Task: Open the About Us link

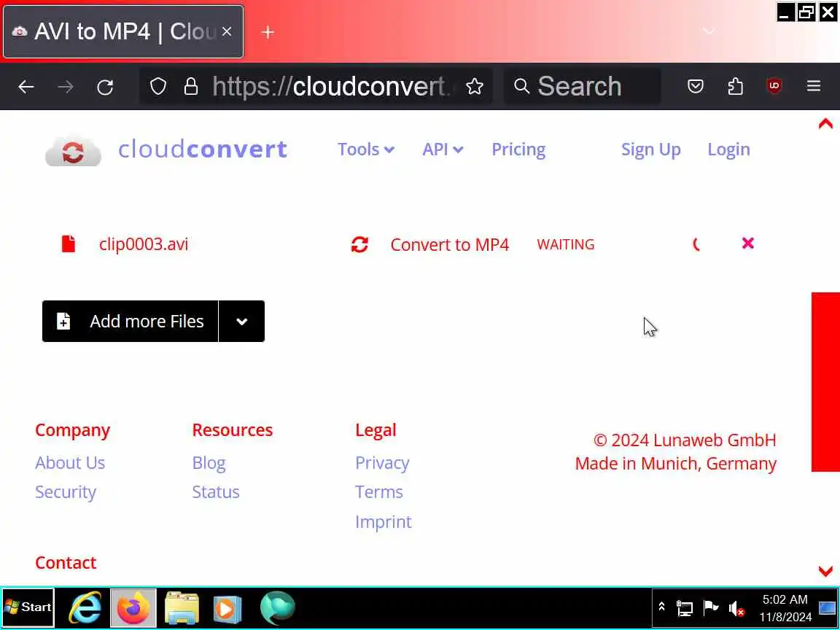Action: point(70,462)
